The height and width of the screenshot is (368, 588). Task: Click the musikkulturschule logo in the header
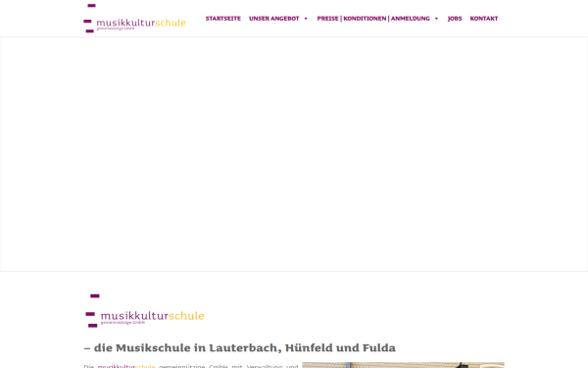click(134, 19)
